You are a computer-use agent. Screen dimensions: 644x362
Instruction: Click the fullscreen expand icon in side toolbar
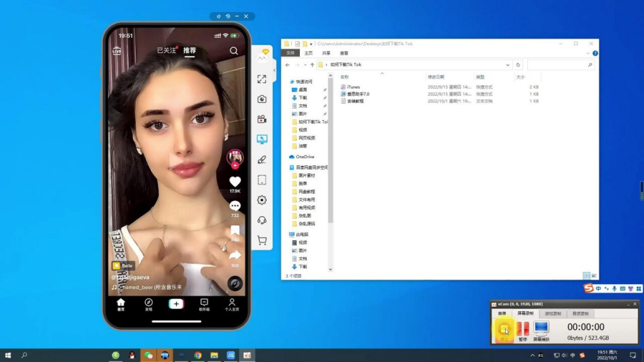(x=262, y=79)
